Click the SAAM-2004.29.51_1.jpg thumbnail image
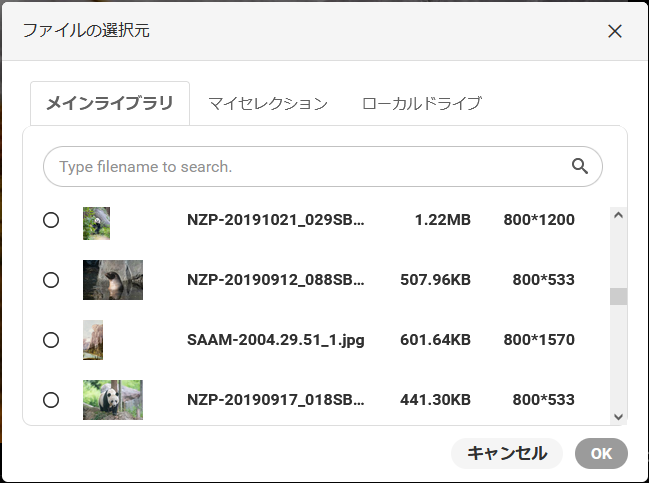This screenshot has height=483, width=649. 93,340
